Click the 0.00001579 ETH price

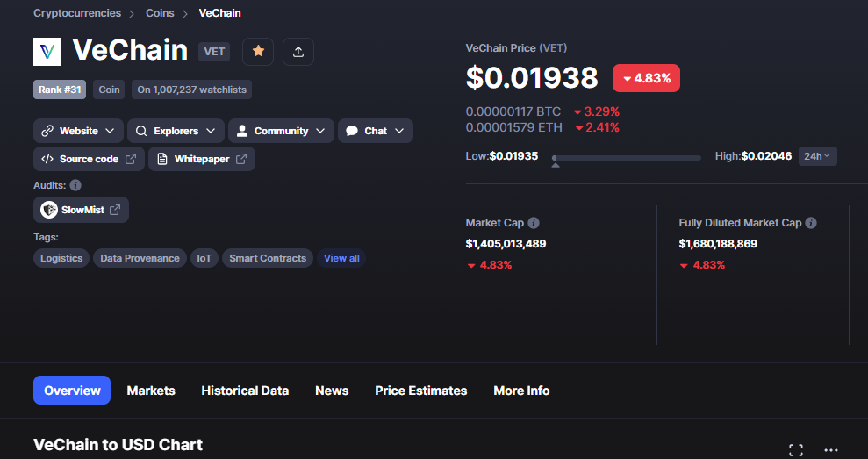pos(513,127)
